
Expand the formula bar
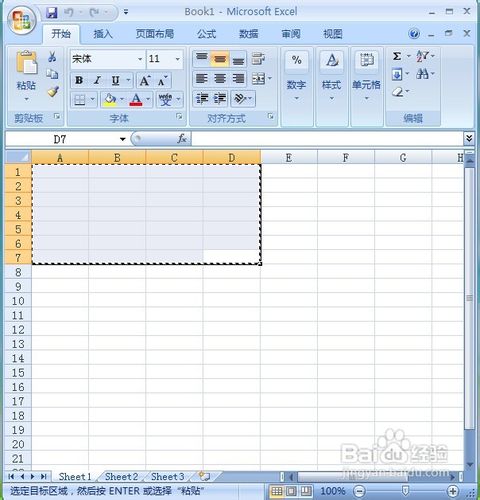469,138
